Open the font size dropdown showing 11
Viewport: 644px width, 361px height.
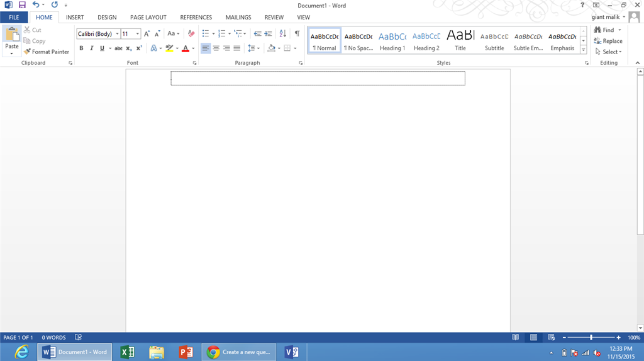pos(137,34)
